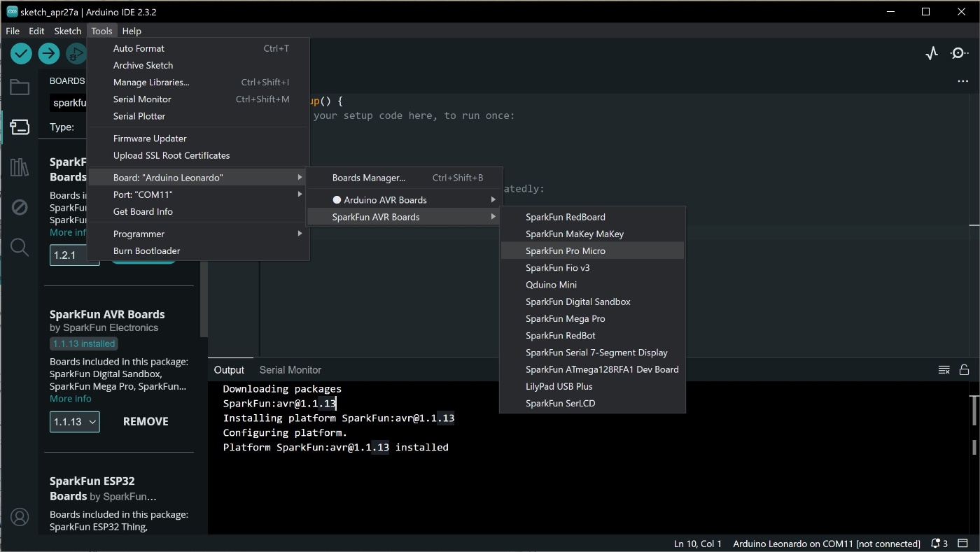This screenshot has height=552, width=980.
Task: Click the boards search input field
Action: 69,103
